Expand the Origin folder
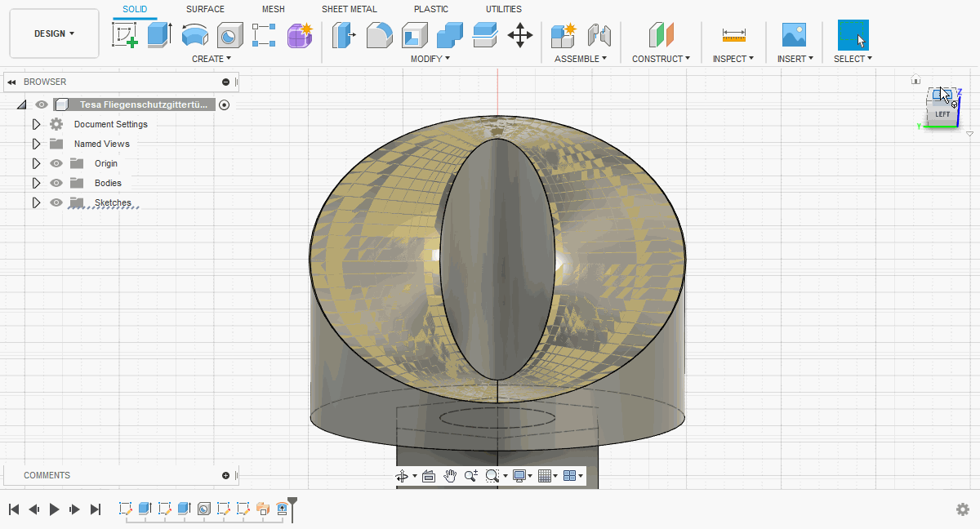The image size is (980, 529). click(36, 163)
